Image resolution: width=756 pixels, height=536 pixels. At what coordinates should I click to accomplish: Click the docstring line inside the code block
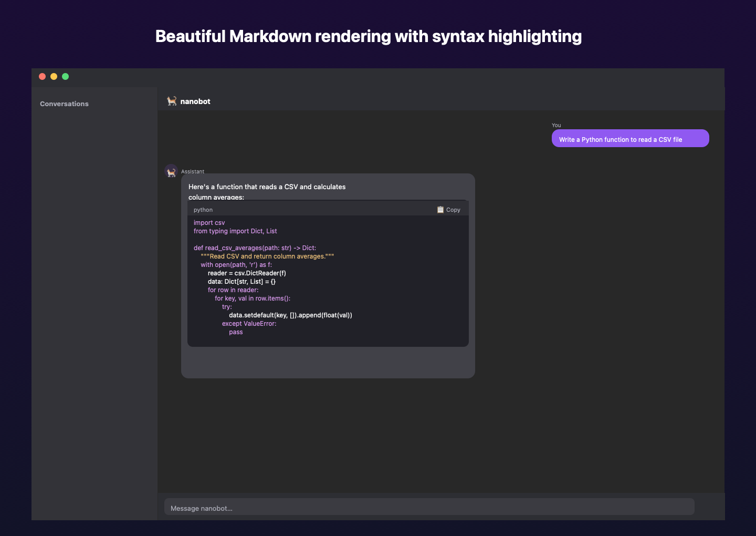click(x=268, y=256)
